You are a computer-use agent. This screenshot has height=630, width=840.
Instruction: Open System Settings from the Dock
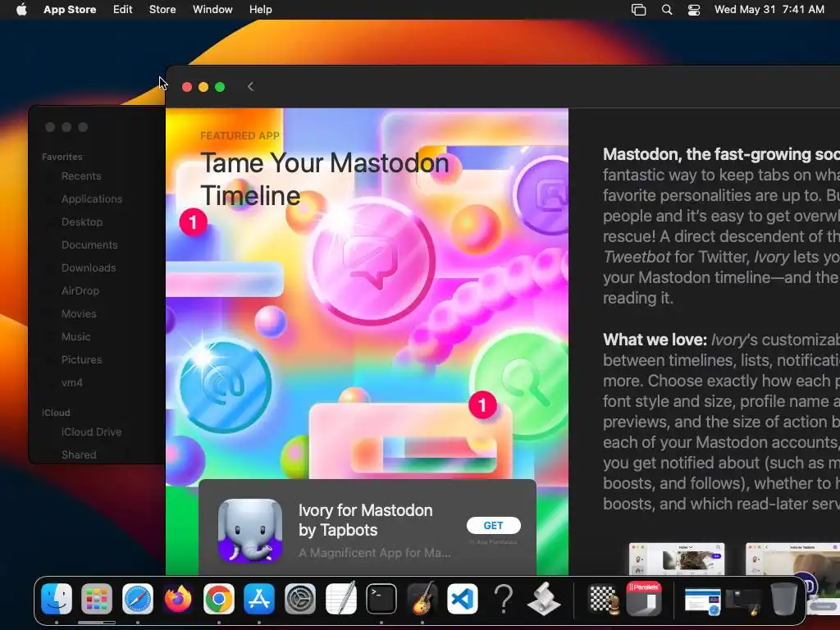(x=300, y=598)
